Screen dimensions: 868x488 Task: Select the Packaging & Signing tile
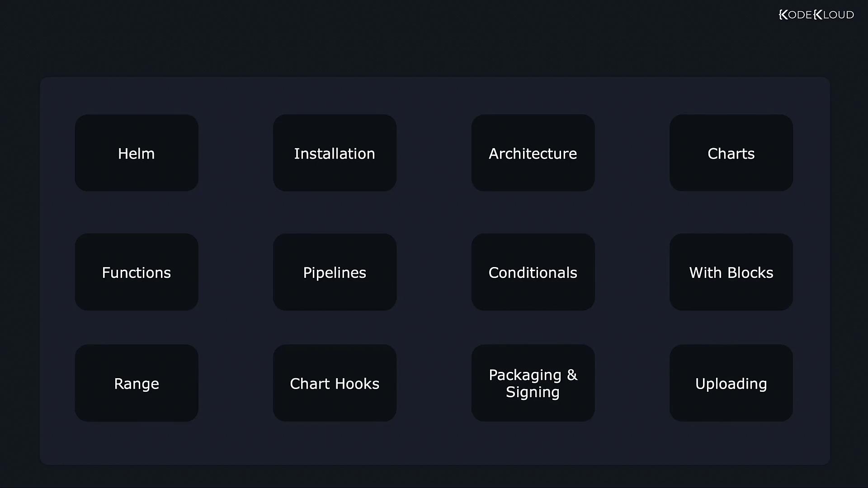click(533, 384)
